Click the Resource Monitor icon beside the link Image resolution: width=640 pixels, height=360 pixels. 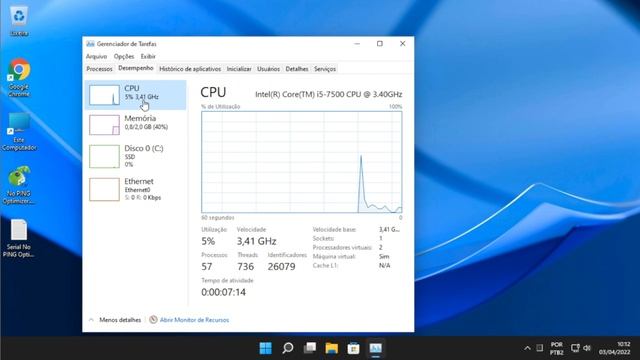153,320
